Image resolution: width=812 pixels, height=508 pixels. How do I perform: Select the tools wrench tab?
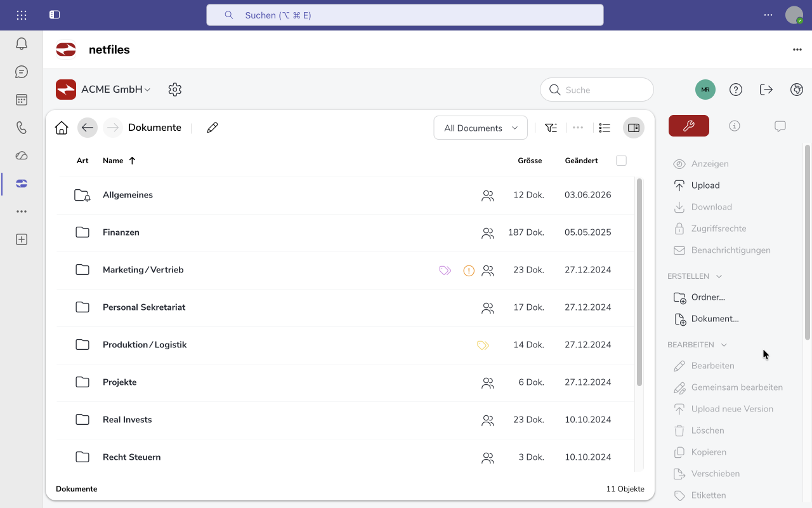689,126
